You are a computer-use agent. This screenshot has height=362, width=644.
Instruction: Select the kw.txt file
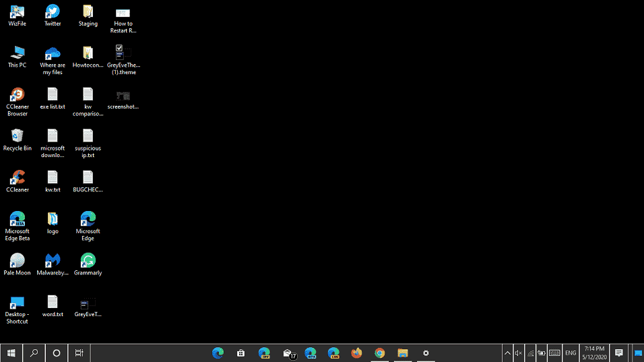(53, 182)
